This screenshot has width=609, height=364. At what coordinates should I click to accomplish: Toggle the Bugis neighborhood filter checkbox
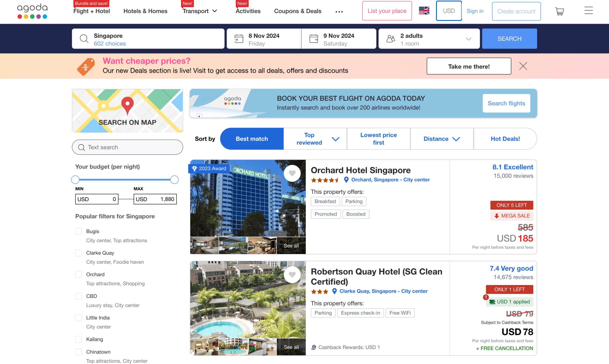pos(79,231)
